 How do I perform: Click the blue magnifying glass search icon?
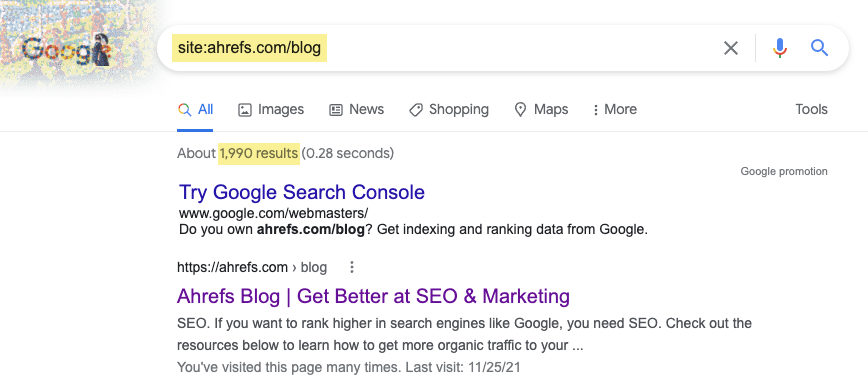click(x=819, y=48)
